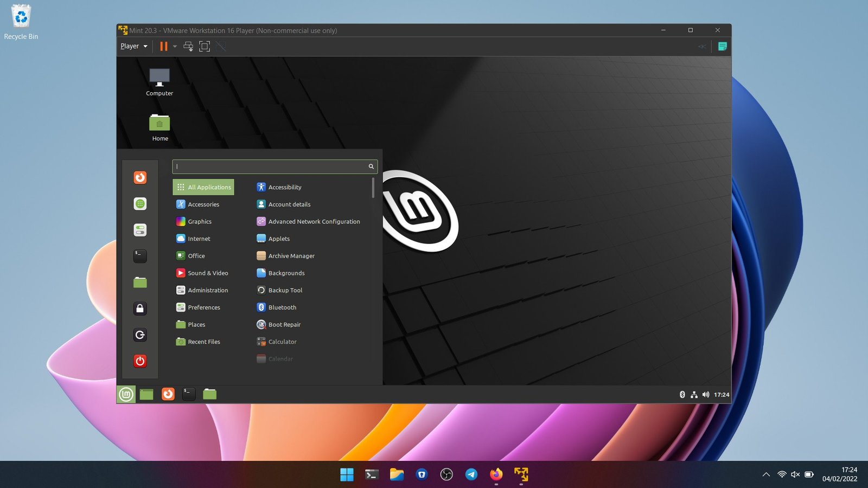Click the Windows Start button

347,474
